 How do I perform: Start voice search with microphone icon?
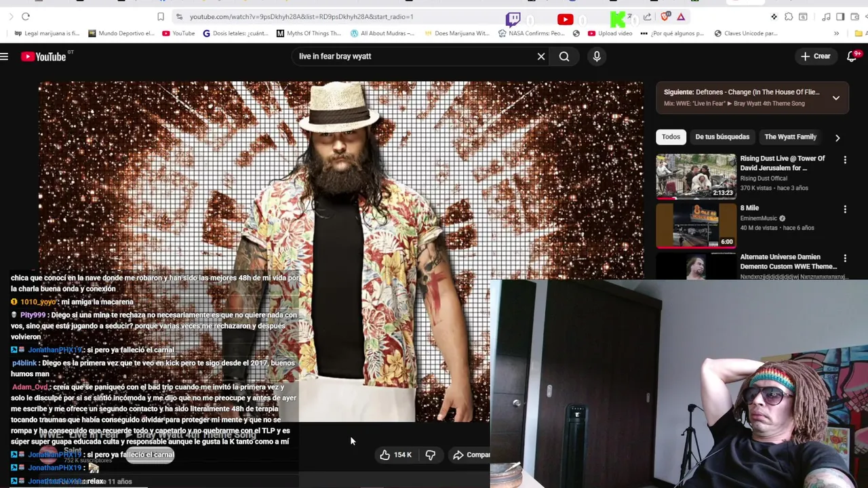pyautogui.click(x=597, y=56)
